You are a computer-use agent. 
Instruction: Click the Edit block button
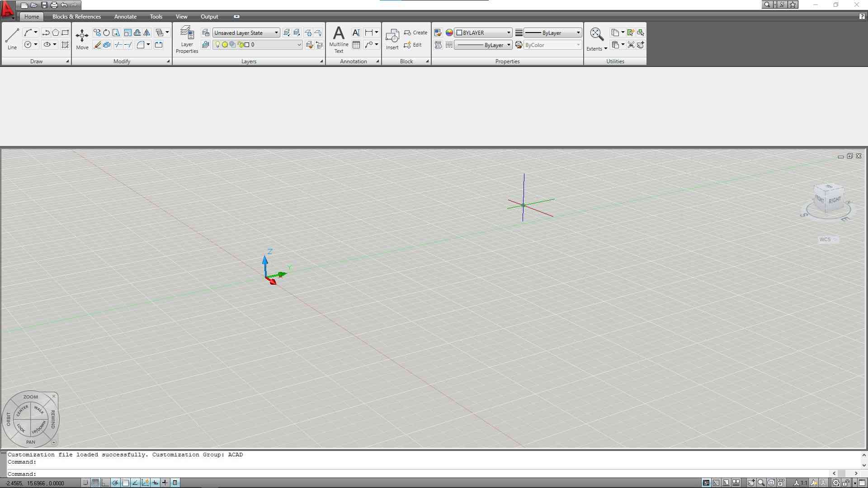pyautogui.click(x=412, y=45)
